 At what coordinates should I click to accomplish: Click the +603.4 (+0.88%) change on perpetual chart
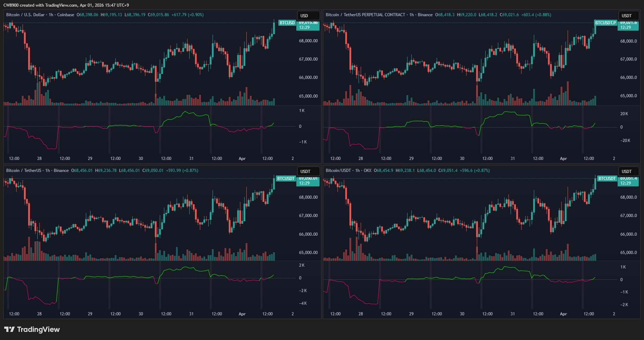(x=536, y=15)
